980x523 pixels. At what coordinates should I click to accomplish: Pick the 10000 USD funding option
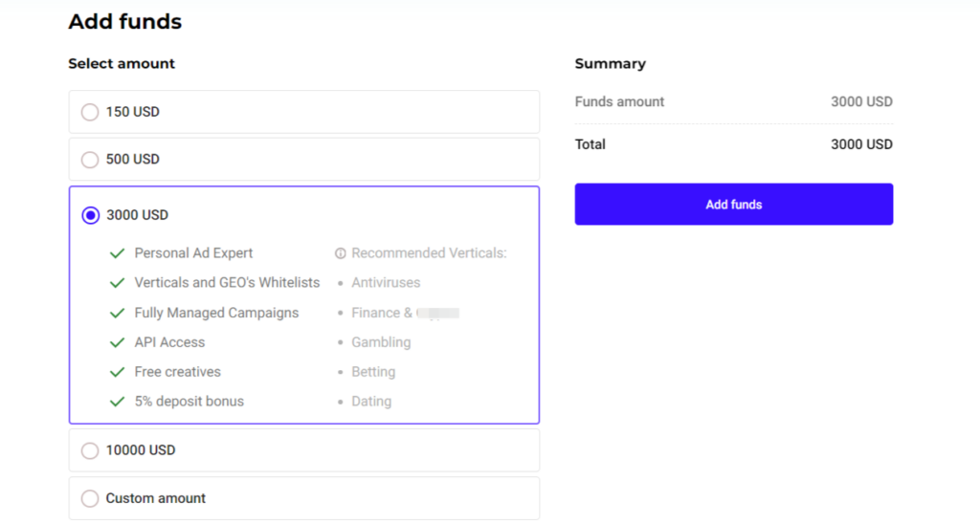(x=90, y=450)
